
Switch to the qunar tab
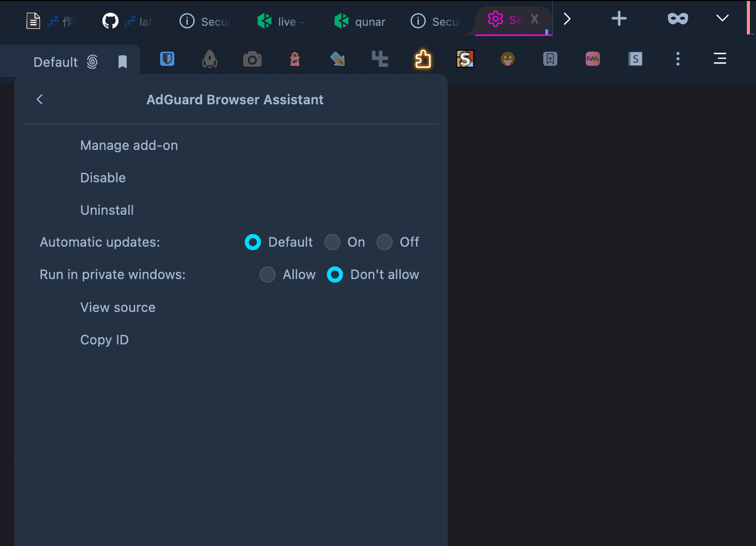(x=360, y=21)
